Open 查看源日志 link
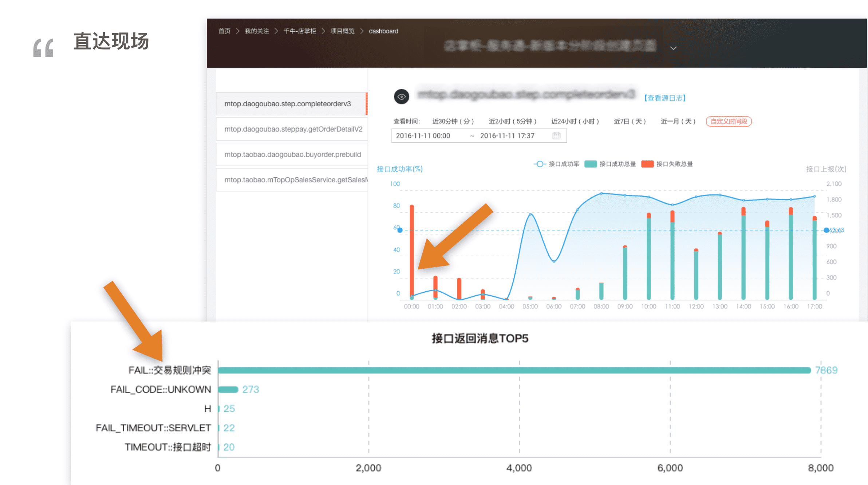The width and height of the screenshot is (868, 485). point(665,98)
